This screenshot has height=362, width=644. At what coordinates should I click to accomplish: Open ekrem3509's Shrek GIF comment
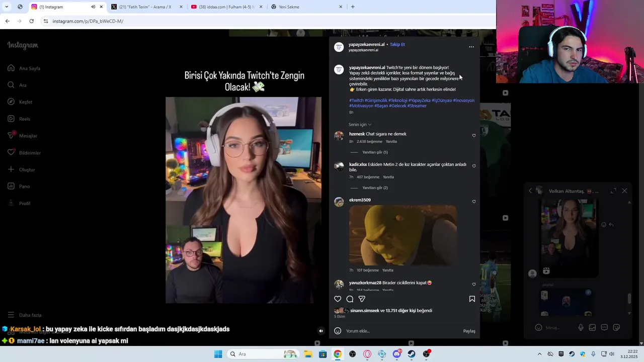403,235
